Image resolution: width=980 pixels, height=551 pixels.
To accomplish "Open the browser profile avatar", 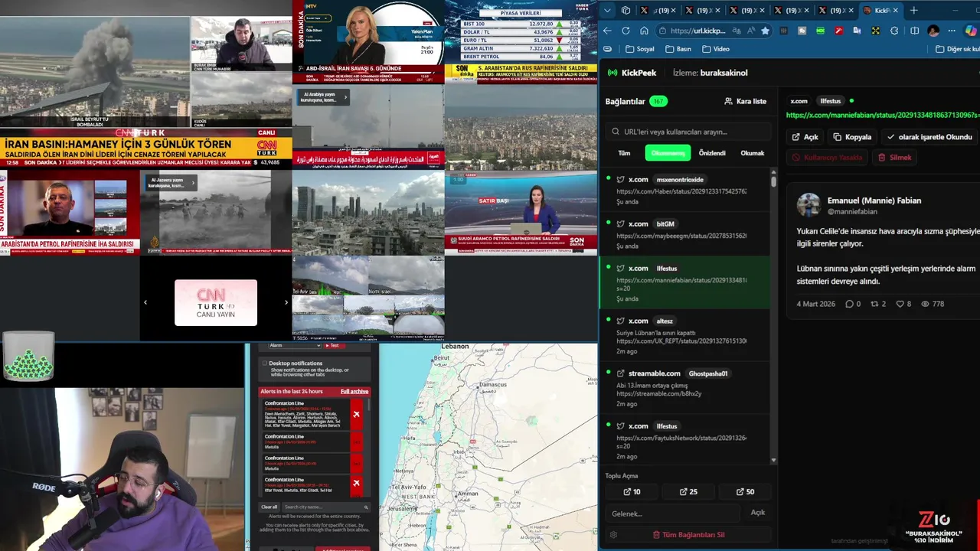I will point(933,31).
